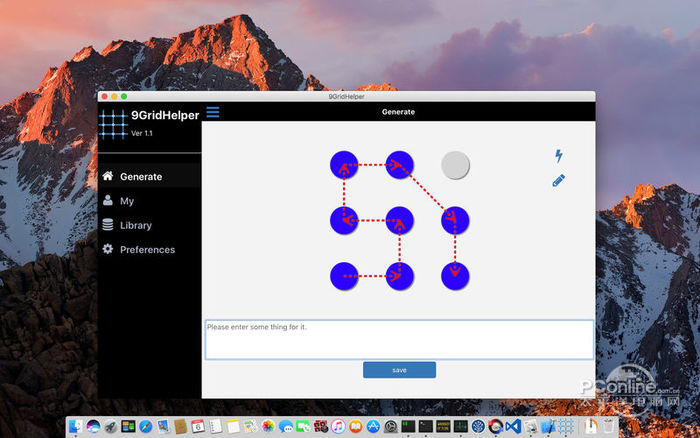Toggle the center blue grid dot
Screen dimensions: 700x438
click(x=400, y=220)
